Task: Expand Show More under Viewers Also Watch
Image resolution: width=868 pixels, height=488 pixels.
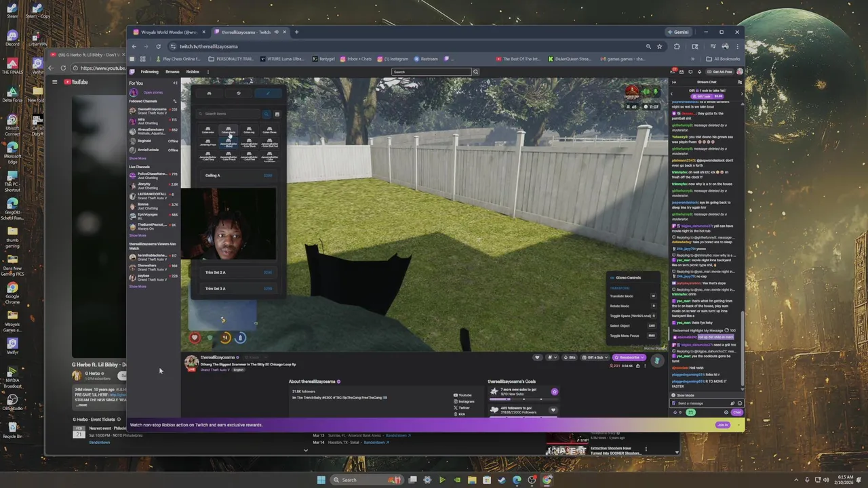Action: [138, 286]
